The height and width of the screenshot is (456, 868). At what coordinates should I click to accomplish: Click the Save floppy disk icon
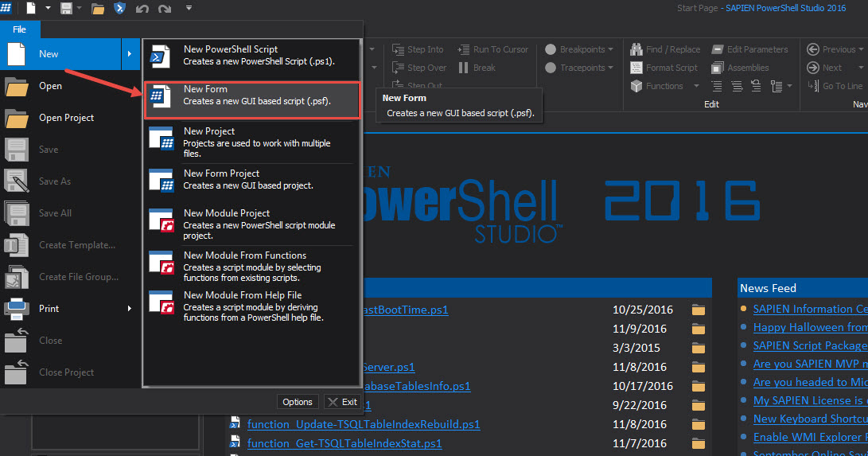(17, 150)
